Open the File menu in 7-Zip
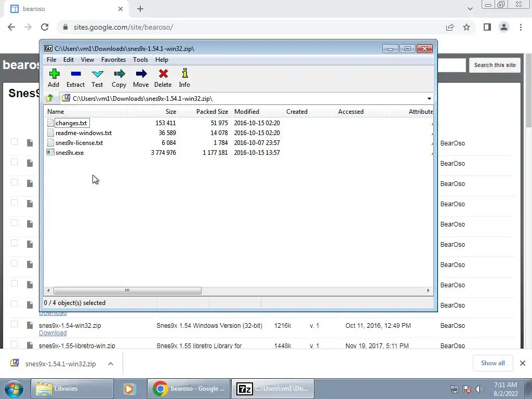532x399 pixels. [x=51, y=60]
